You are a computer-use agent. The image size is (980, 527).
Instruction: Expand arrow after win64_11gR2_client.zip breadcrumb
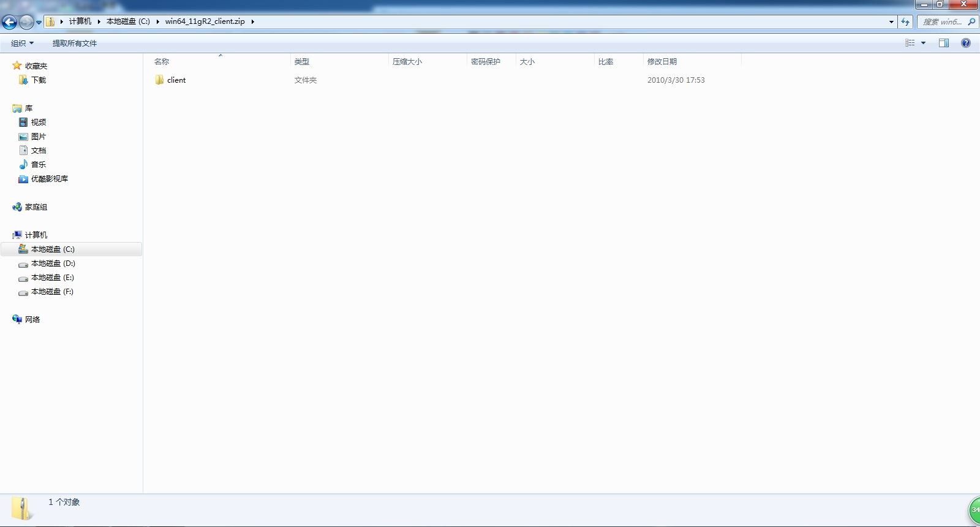point(252,21)
